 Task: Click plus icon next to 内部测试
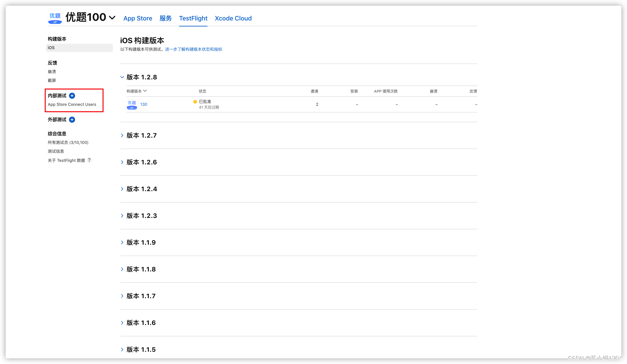click(72, 96)
